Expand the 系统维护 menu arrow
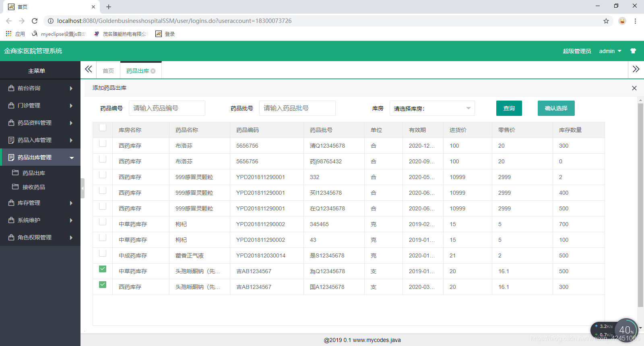 pos(71,220)
